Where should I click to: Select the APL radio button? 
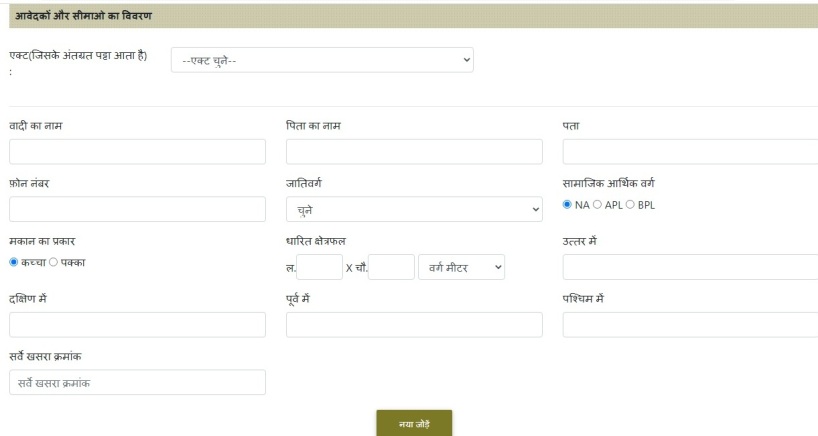[597, 204]
